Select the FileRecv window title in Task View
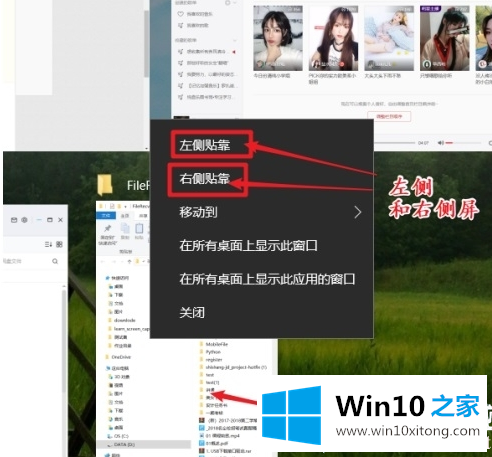492x457 pixels. (x=138, y=185)
